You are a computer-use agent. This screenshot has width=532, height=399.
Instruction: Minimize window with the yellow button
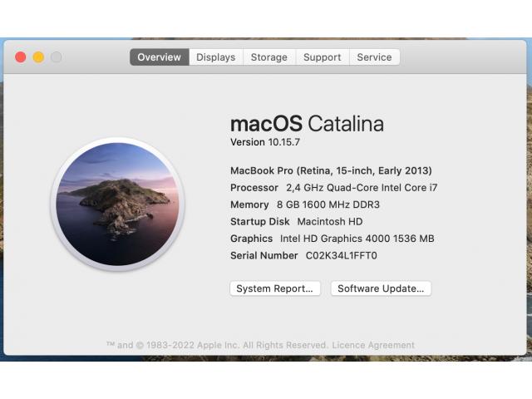tap(38, 57)
